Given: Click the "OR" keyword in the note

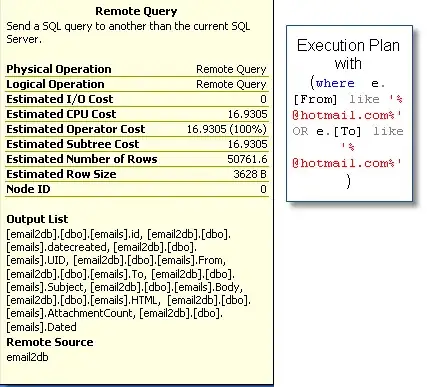Looking at the screenshot, I should (x=300, y=131).
